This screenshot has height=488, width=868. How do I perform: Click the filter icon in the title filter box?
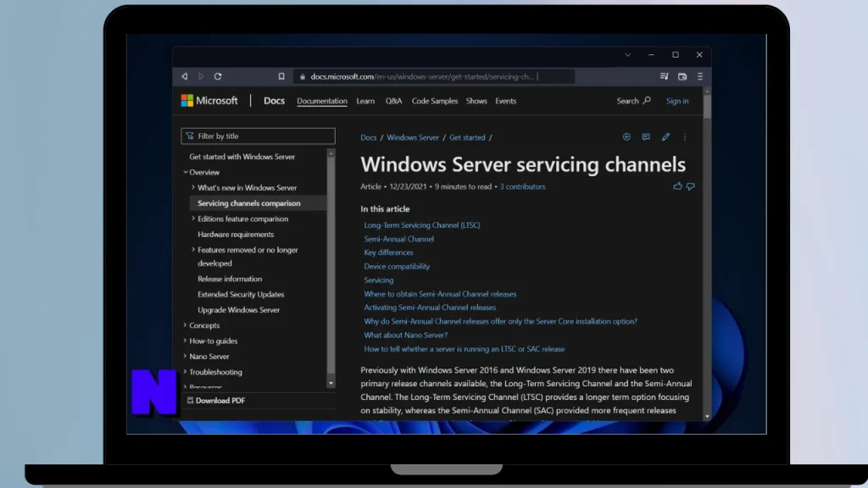[x=190, y=136]
